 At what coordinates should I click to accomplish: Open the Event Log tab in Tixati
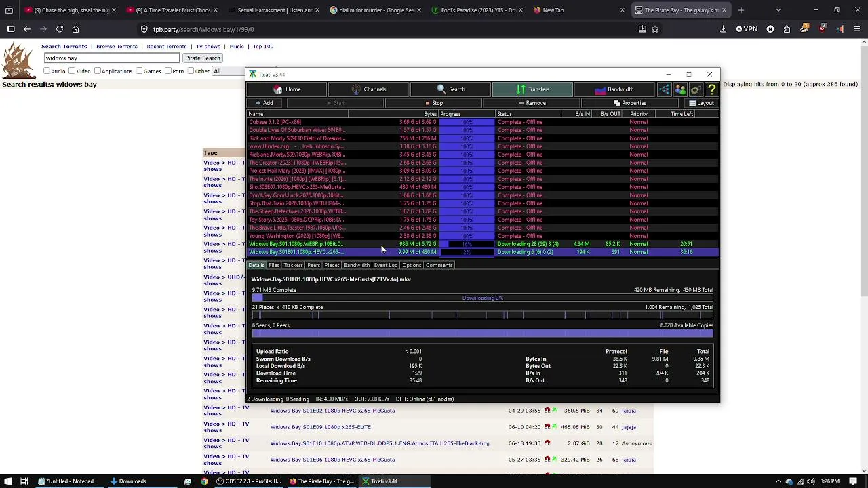click(x=386, y=265)
